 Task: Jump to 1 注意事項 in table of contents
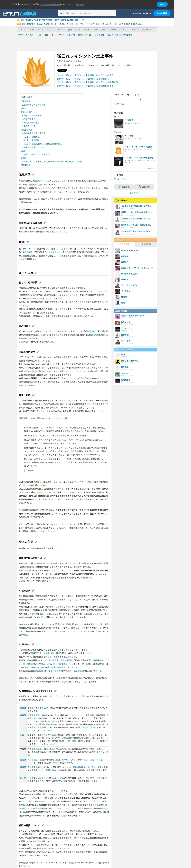[25, 101]
